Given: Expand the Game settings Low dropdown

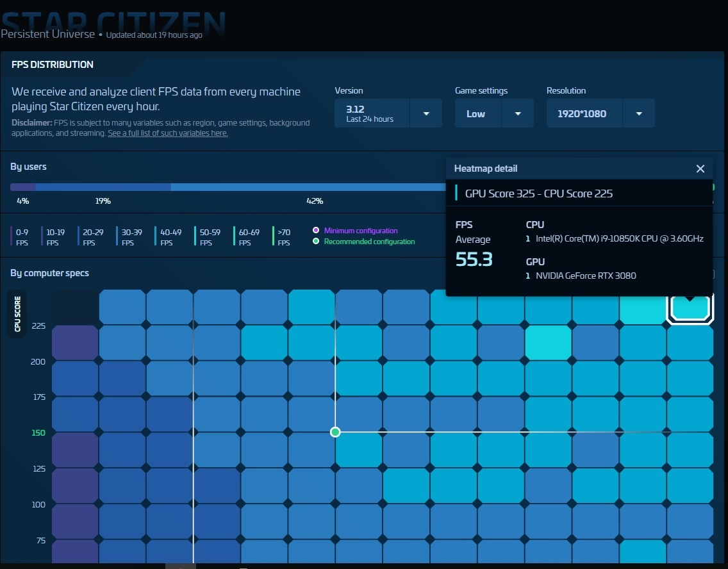Looking at the screenshot, I should click(x=518, y=113).
